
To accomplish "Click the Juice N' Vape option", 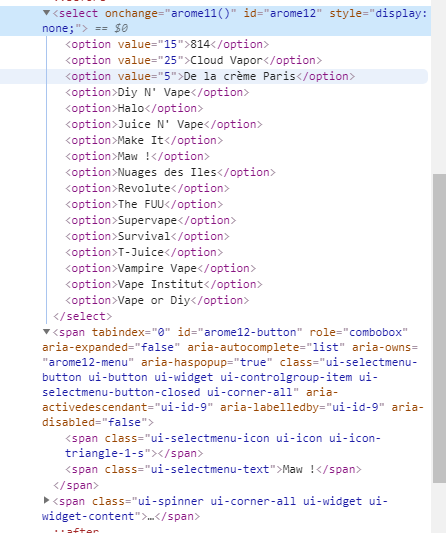I will tap(164, 124).
